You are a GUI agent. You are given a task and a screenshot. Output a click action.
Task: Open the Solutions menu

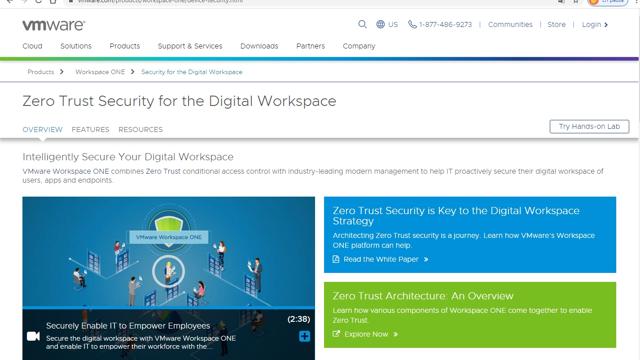76,46
